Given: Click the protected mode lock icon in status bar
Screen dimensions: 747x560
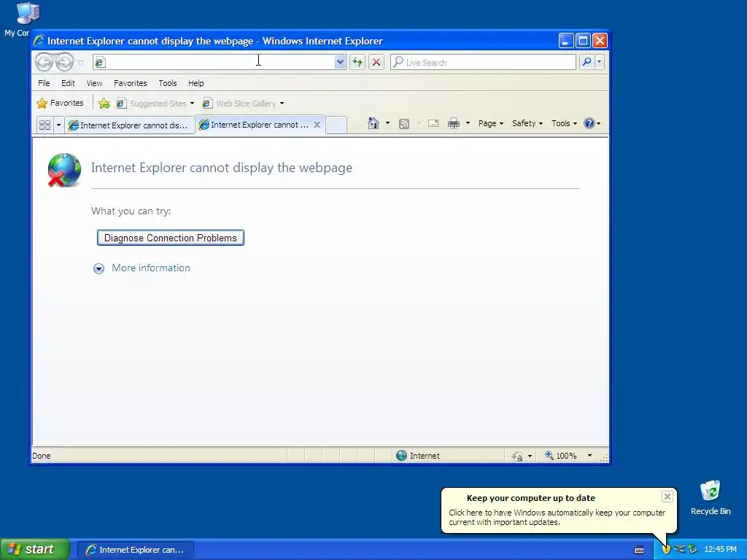Looking at the screenshot, I should coord(518,456).
